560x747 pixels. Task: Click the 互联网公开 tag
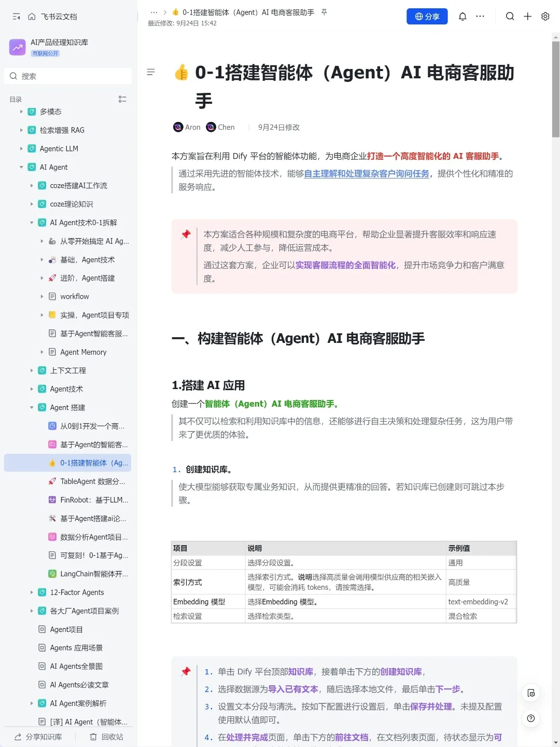(x=46, y=53)
